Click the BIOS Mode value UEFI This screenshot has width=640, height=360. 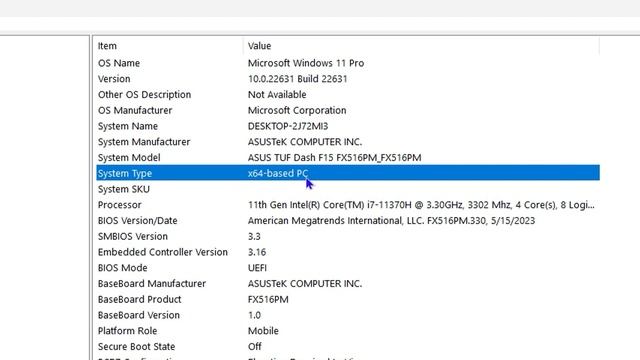point(257,268)
